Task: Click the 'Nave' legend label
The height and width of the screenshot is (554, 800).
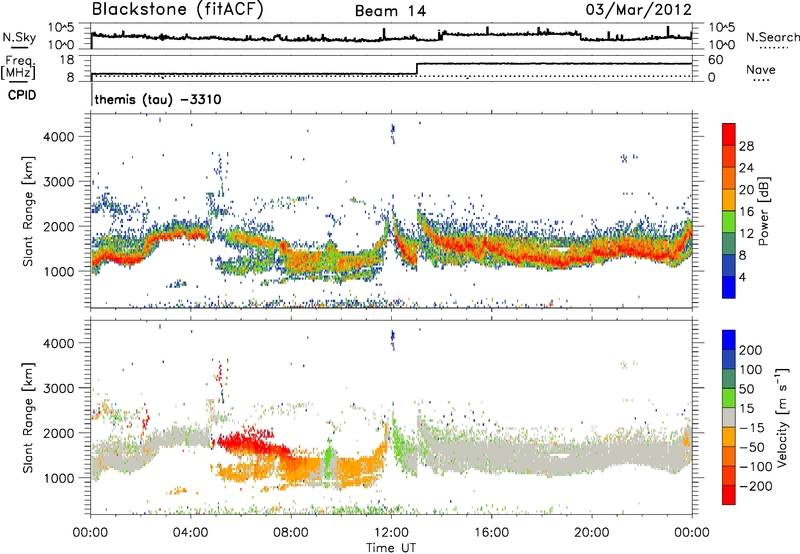Action: (761, 70)
